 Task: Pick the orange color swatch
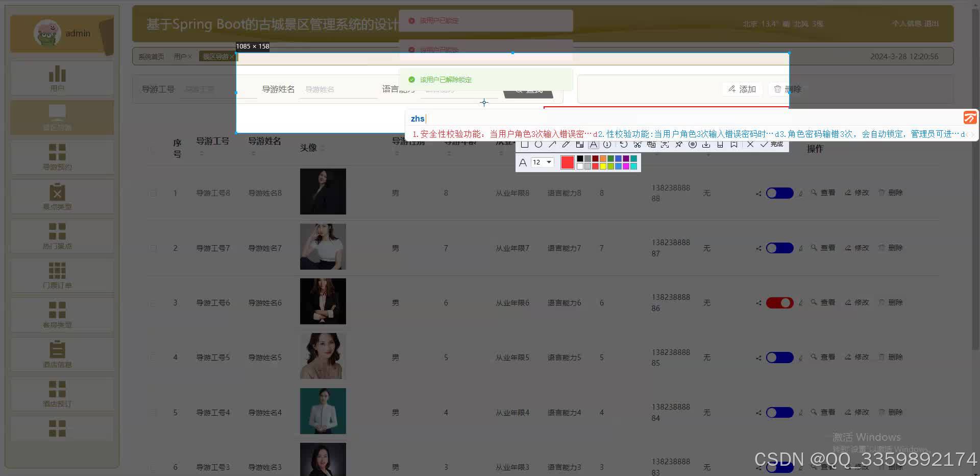[x=603, y=159]
